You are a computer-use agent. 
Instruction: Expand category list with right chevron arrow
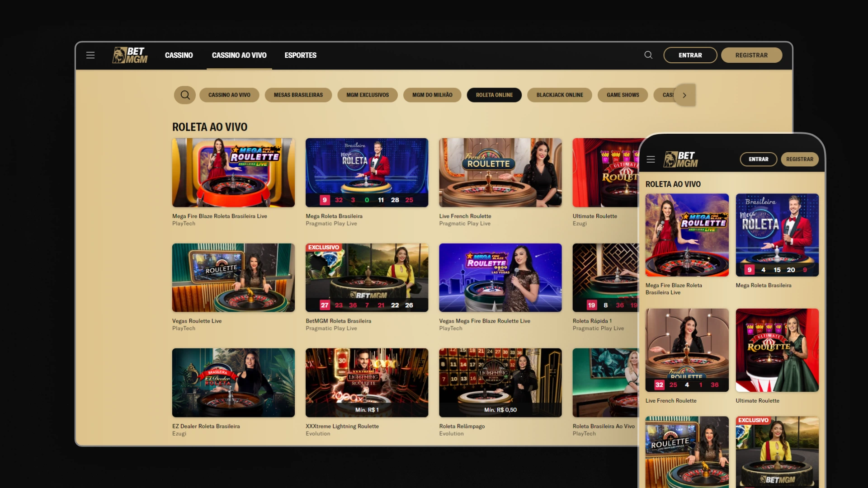coord(684,95)
